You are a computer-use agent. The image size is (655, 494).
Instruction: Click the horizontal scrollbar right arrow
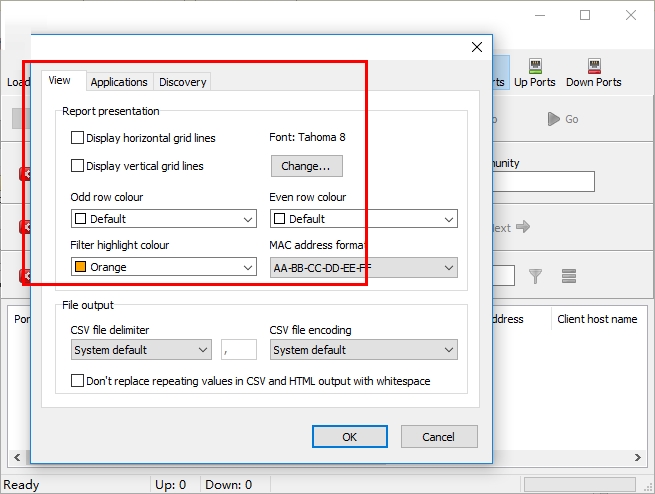coord(637,457)
